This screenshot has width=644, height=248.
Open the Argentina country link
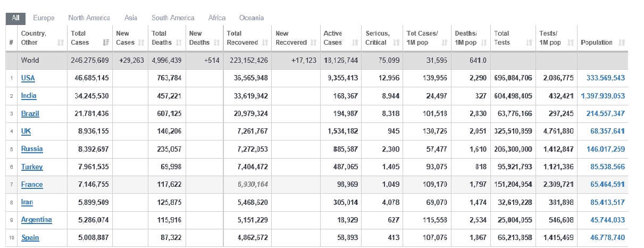[37, 220]
